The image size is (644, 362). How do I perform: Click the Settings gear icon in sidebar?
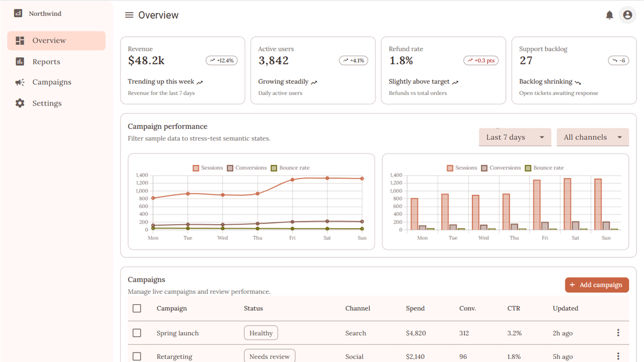click(x=20, y=103)
